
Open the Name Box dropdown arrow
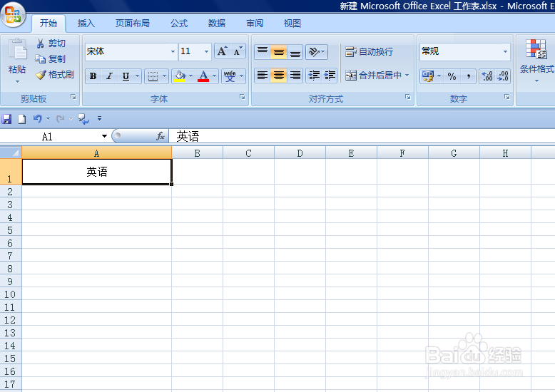tap(104, 136)
